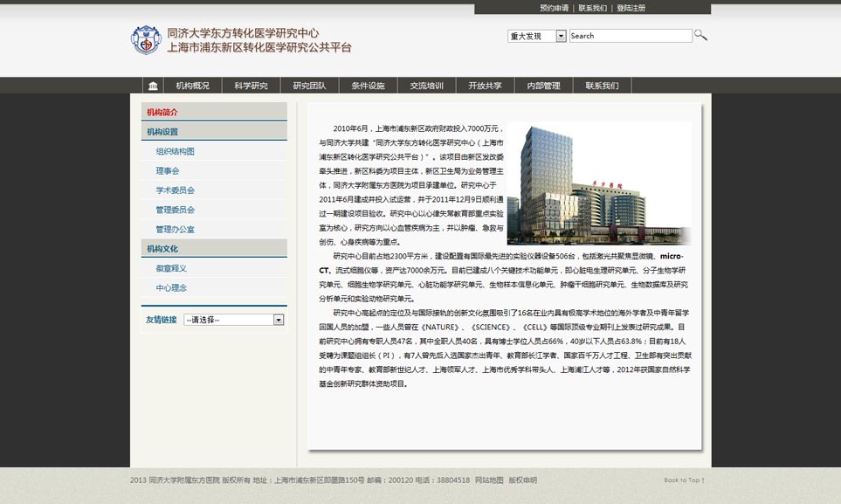Click the 联系我们 link in top bar
Screen dimensions: 841x504
coord(593,8)
